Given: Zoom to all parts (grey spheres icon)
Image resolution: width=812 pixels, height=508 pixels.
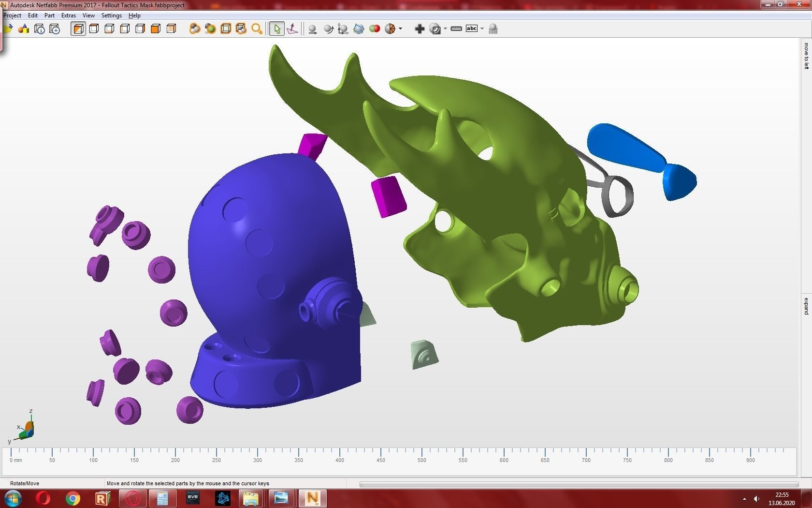Looking at the screenshot, I should click(x=194, y=29).
